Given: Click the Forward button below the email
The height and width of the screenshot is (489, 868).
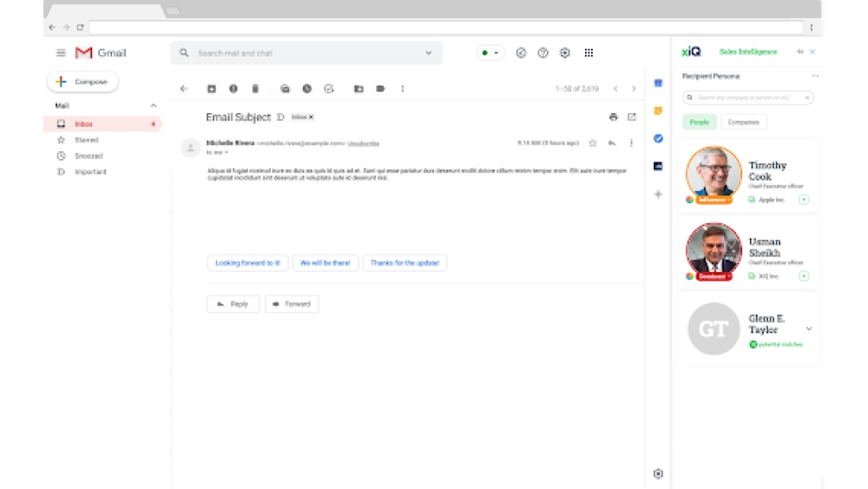Looking at the screenshot, I should coord(292,304).
